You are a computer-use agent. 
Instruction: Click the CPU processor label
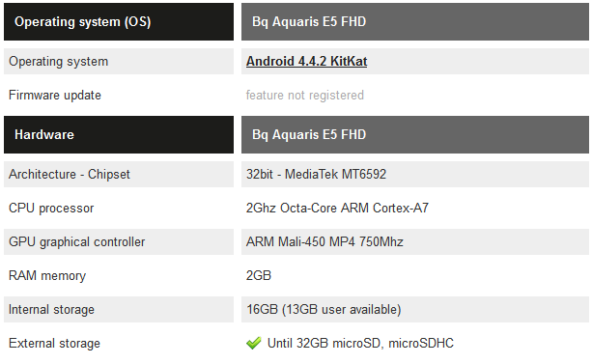51,208
